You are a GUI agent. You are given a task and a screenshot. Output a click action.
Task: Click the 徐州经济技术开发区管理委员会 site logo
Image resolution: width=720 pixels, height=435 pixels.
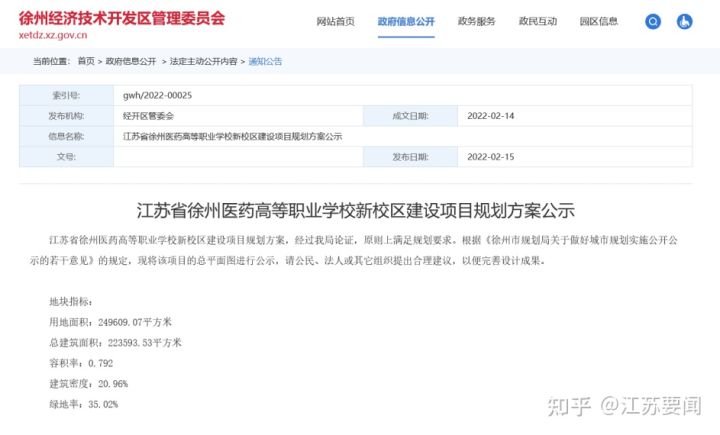(x=122, y=18)
